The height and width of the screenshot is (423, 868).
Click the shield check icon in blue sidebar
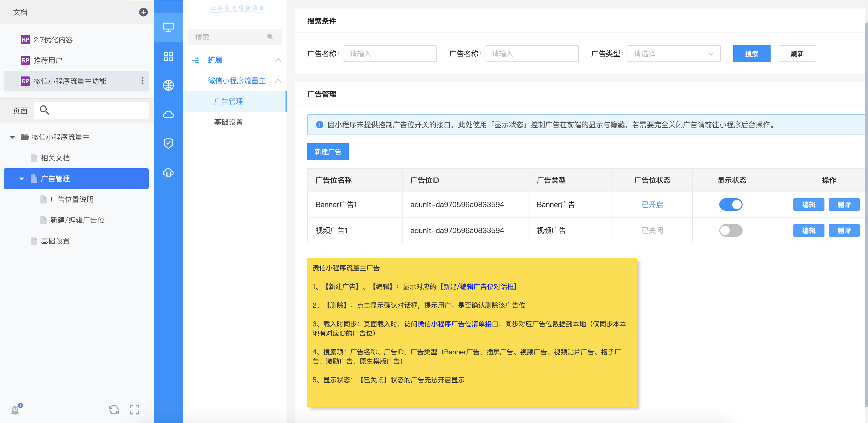168,143
